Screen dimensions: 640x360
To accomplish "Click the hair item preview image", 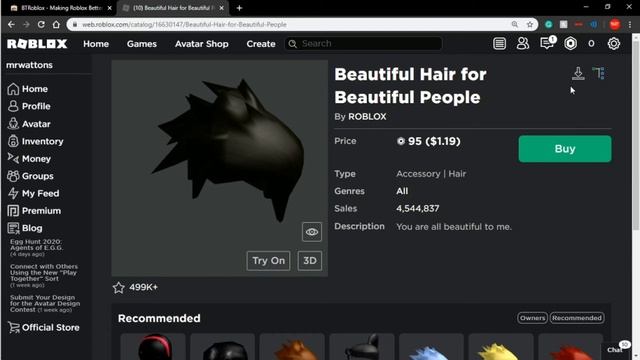I will 220,168.
